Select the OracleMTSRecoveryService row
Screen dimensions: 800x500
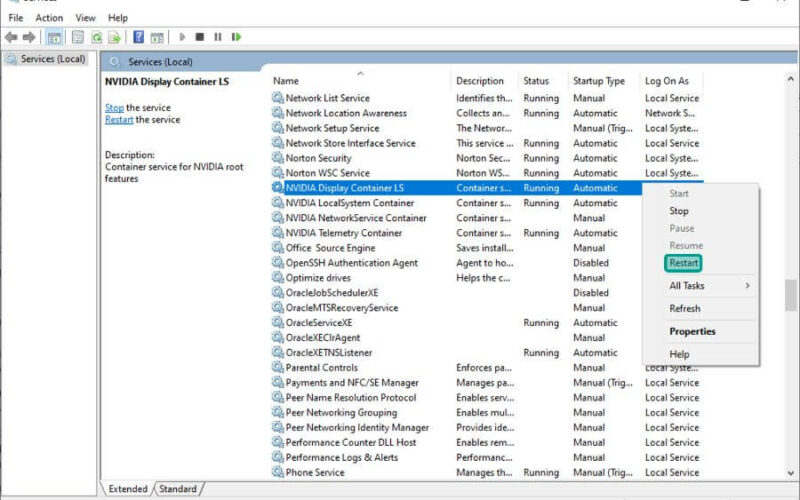(x=457, y=308)
